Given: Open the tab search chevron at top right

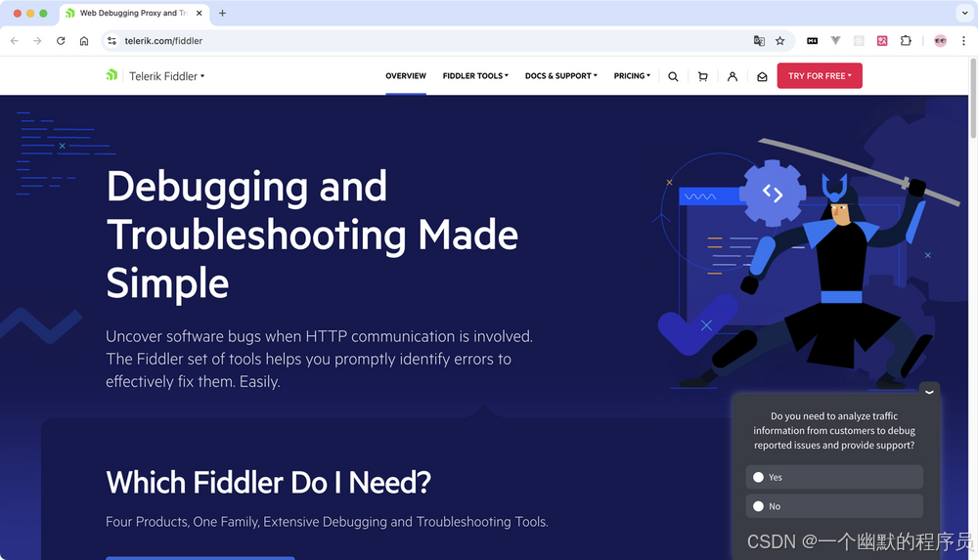Looking at the screenshot, I should point(964,13).
